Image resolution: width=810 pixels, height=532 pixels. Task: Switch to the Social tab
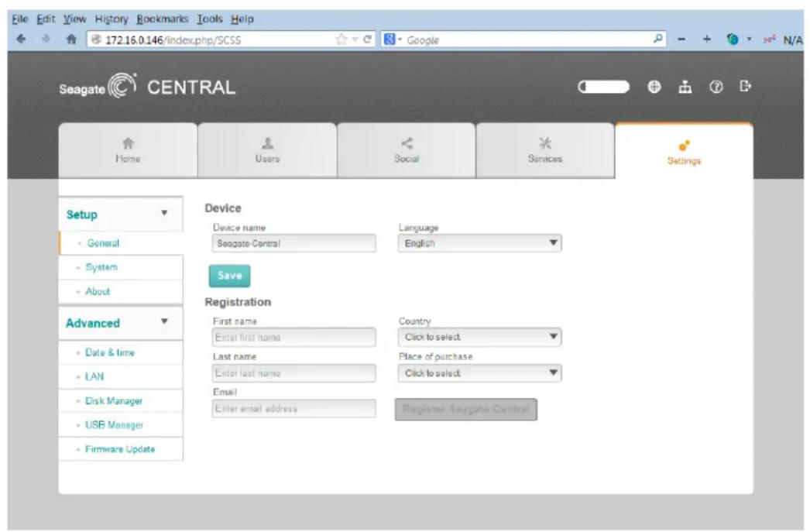[407, 150]
